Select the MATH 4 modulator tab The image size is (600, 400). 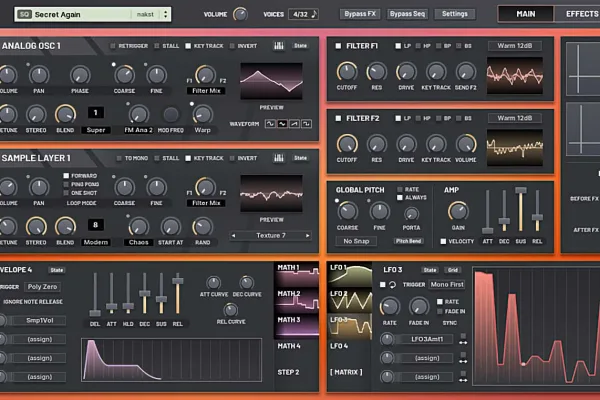coord(297,346)
